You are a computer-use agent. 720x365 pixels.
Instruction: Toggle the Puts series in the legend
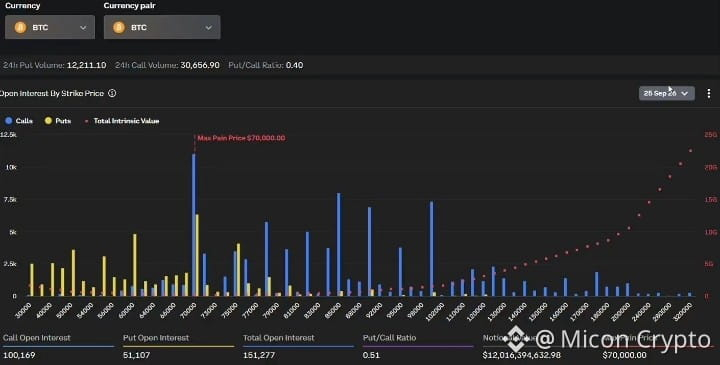click(x=57, y=121)
